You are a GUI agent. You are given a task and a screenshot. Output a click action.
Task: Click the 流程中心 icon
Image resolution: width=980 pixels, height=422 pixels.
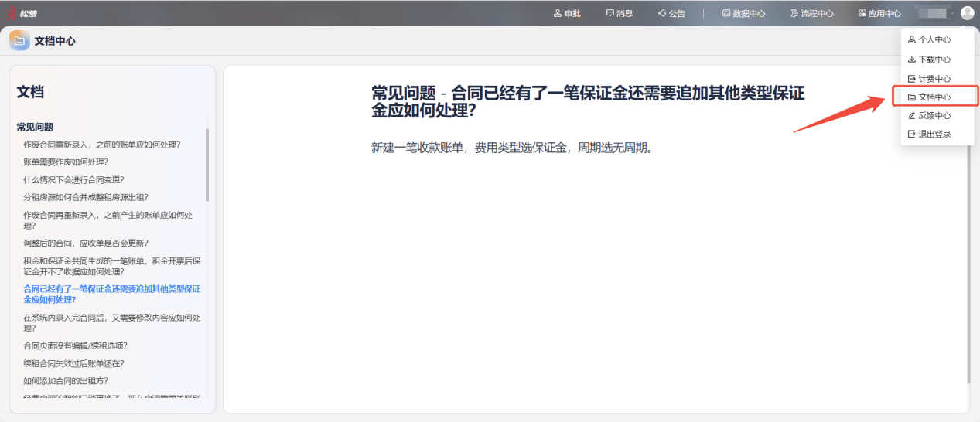click(x=794, y=13)
